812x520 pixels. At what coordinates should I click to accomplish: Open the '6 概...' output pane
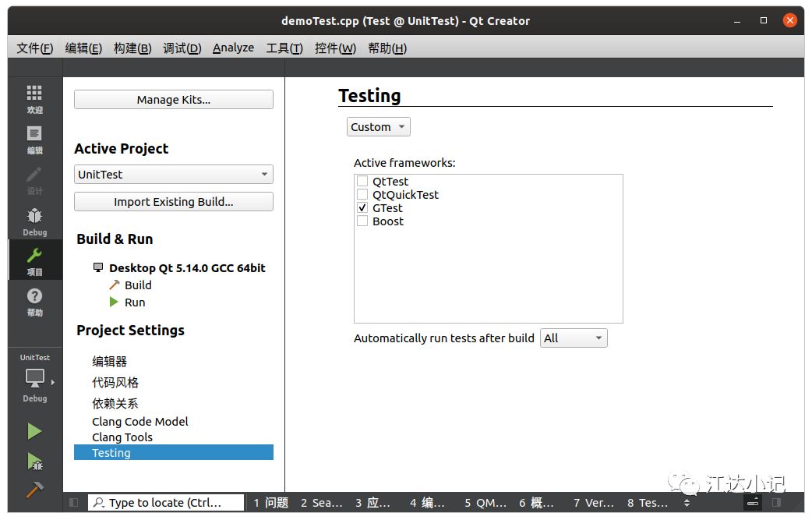(x=536, y=502)
